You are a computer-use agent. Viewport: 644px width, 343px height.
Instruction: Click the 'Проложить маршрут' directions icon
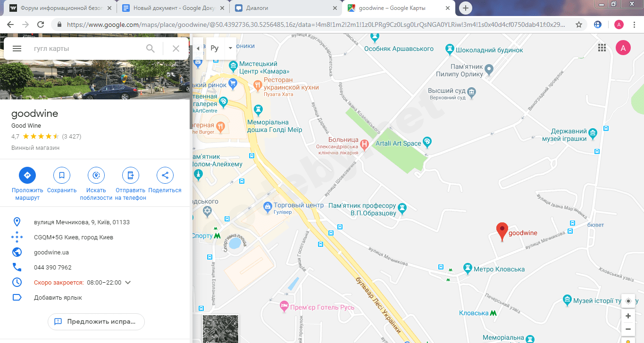click(x=27, y=175)
